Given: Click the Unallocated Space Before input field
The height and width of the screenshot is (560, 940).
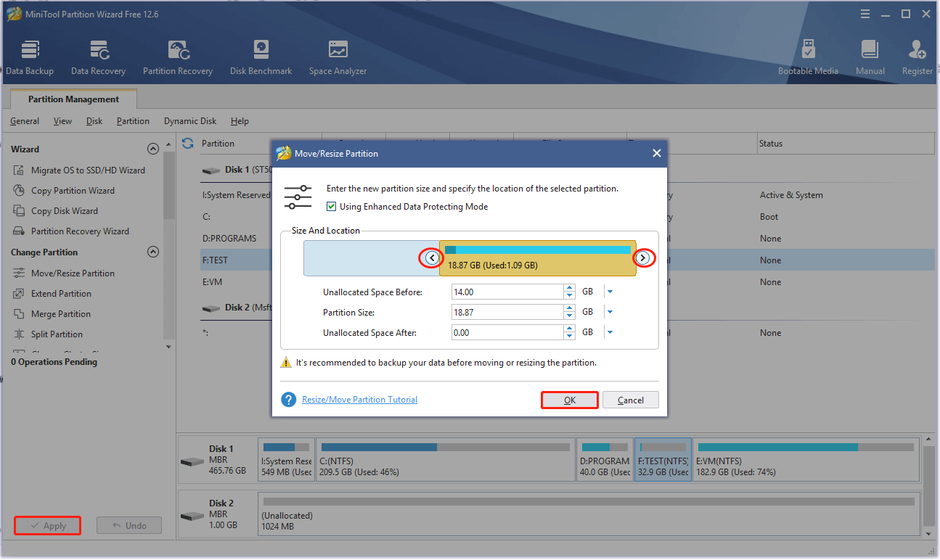Looking at the screenshot, I should (x=507, y=292).
